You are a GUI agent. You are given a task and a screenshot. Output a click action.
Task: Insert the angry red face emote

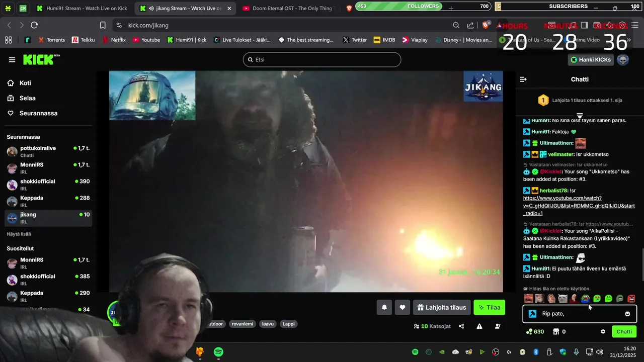click(631, 299)
